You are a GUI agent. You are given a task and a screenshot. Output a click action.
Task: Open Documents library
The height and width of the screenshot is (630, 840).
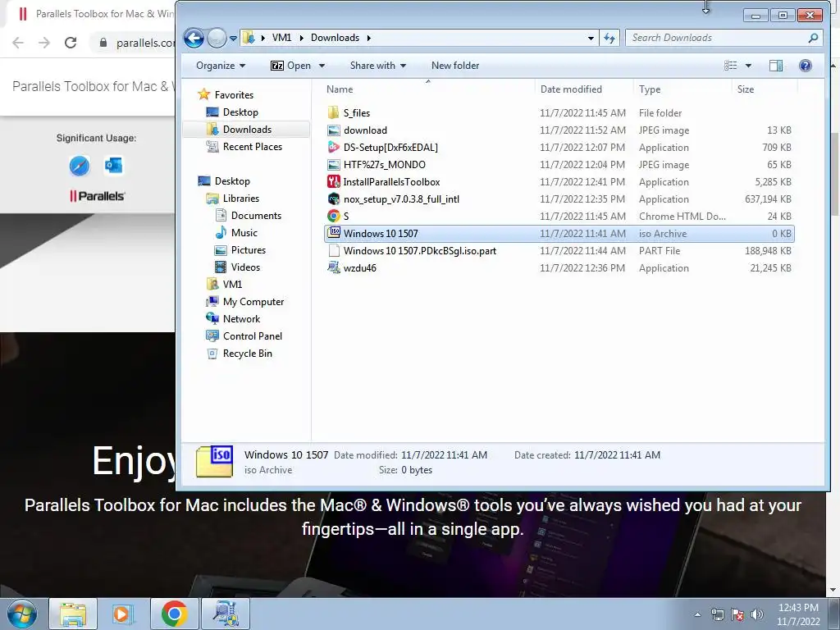click(256, 216)
